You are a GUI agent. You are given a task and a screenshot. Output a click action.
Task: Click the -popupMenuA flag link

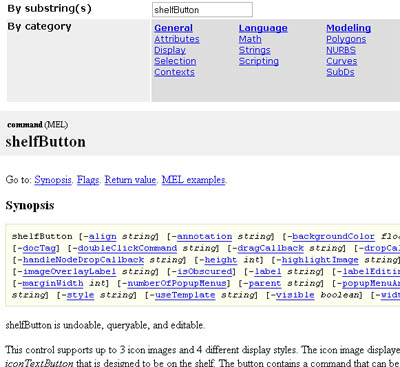click(371, 283)
